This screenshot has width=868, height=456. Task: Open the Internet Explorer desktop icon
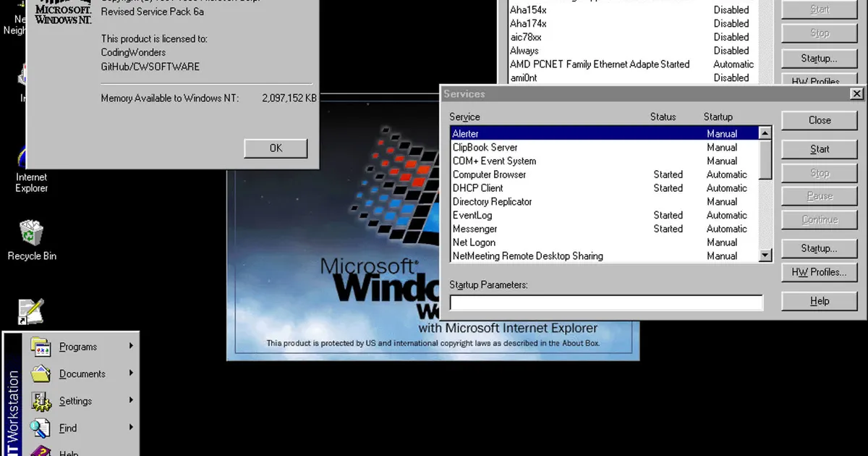pyautogui.click(x=31, y=168)
